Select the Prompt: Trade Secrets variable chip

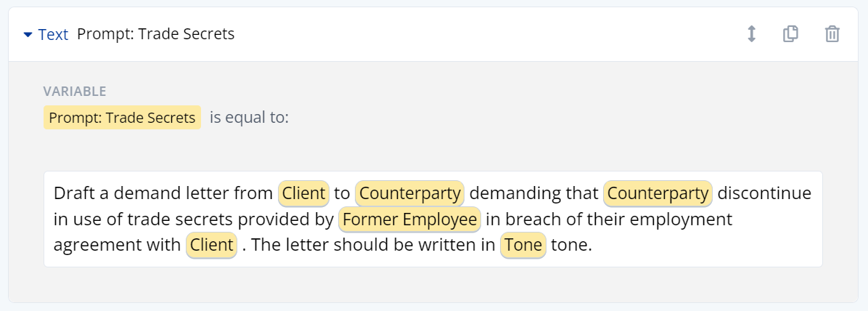pyautogui.click(x=122, y=118)
